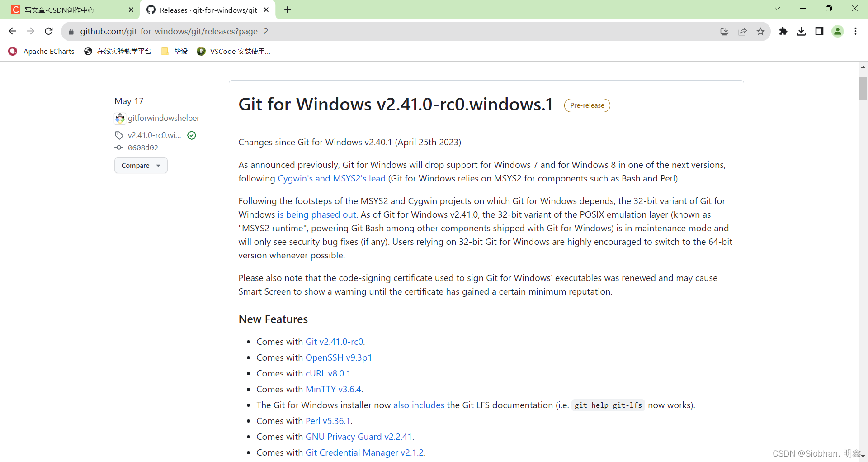Switch to the 写文章-CSDN创作中心 tab
The image size is (868, 462).
pos(70,10)
